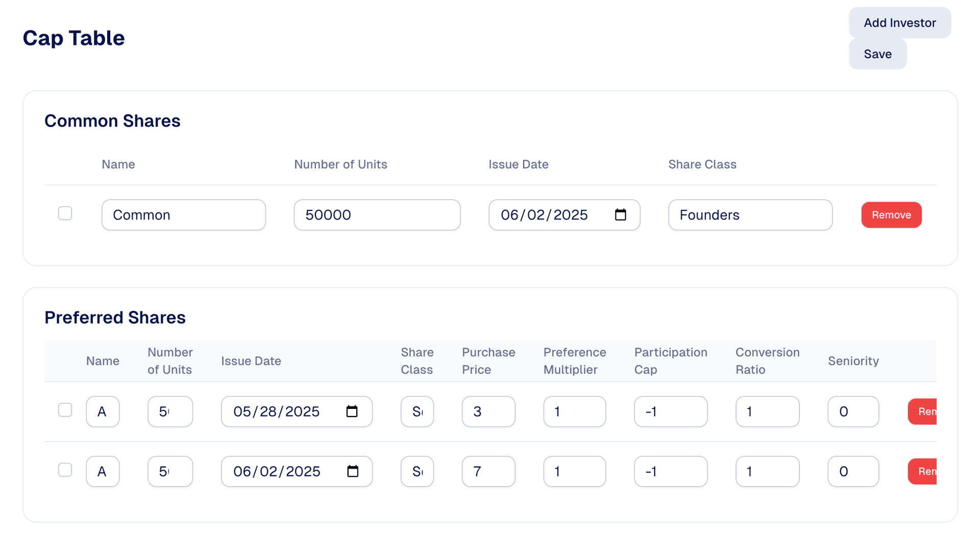Click the 50000 number of units field
The height and width of the screenshot is (534, 980).
377,215
